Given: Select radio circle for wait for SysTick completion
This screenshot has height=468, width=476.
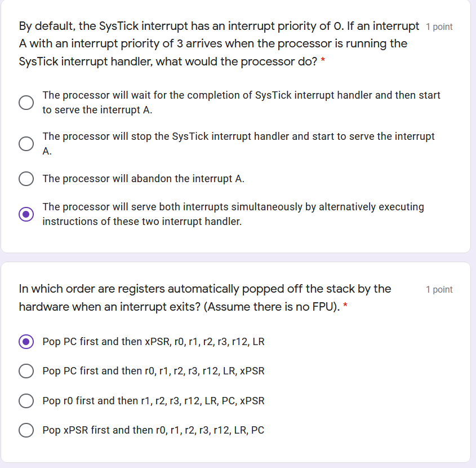Looking at the screenshot, I should coord(26,103).
